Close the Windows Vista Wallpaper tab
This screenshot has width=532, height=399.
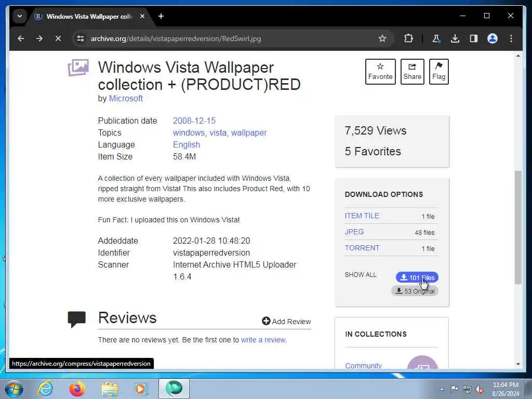[142, 16]
